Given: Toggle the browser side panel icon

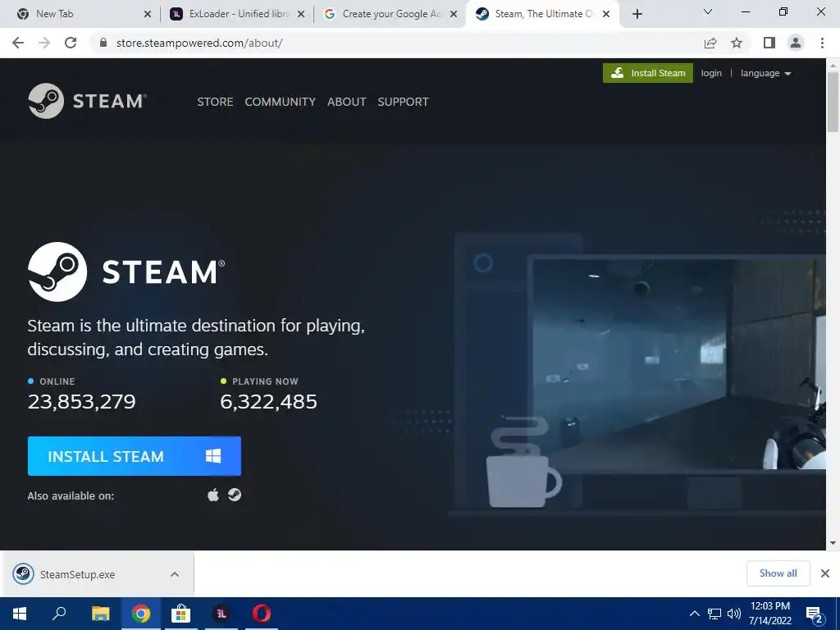Looking at the screenshot, I should pyautogui.click(x=769, y=43).
